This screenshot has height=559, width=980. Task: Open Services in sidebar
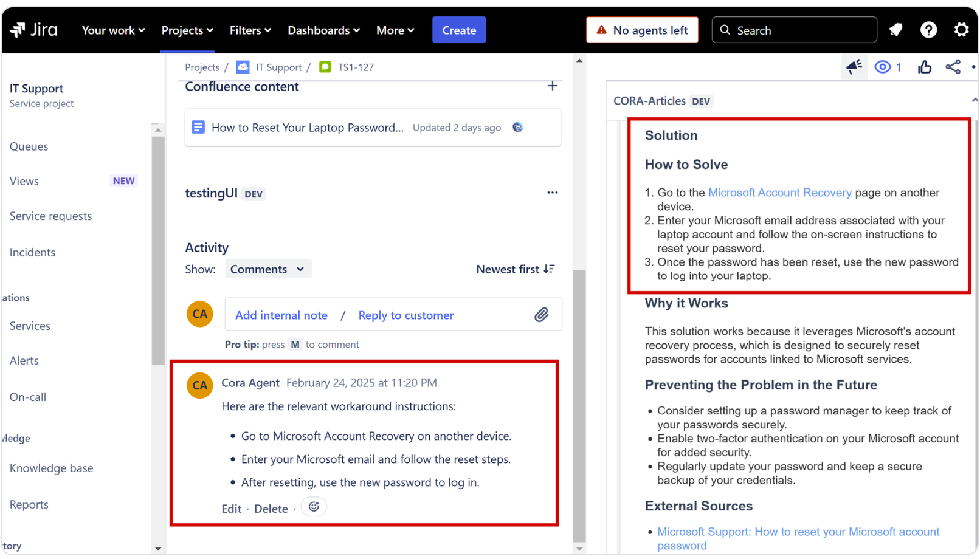point(30,326)
